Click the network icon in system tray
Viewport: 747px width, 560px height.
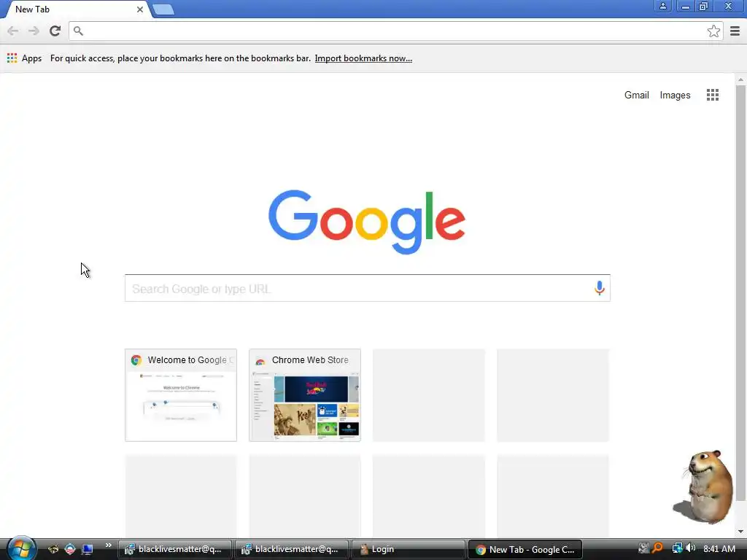tap(677, 548)
